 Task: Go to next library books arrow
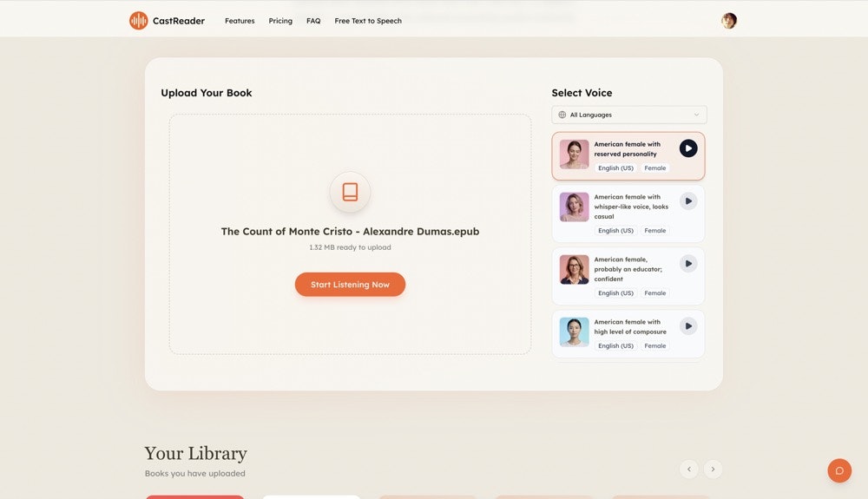(713, 469)
